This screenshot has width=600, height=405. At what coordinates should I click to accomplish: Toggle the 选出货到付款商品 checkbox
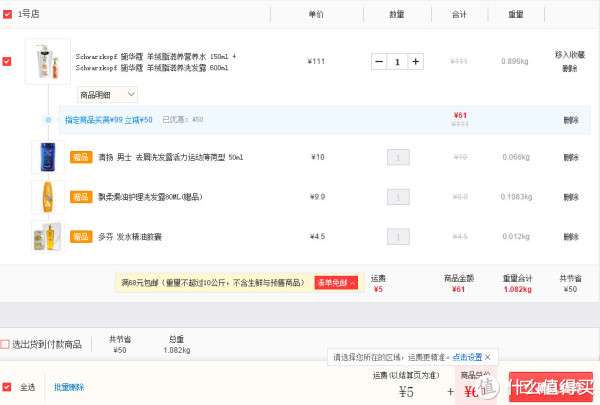coord(5,344)
